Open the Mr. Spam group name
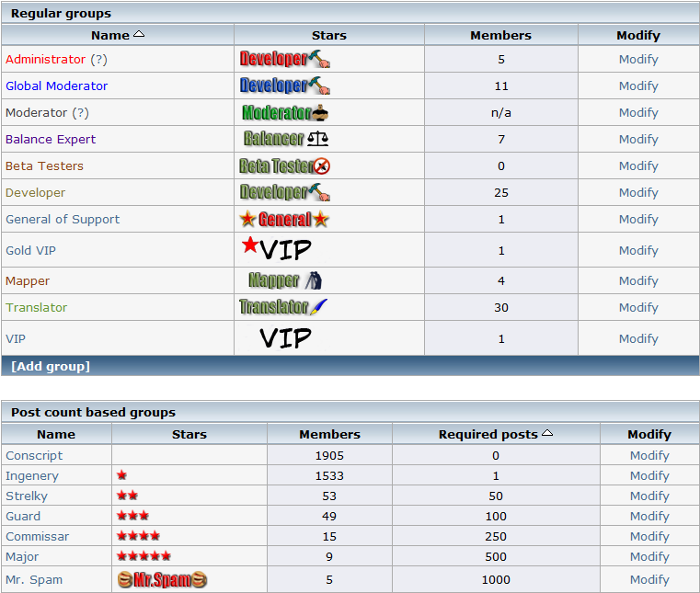This screenshot has height=593, width=700. [34, 579]
